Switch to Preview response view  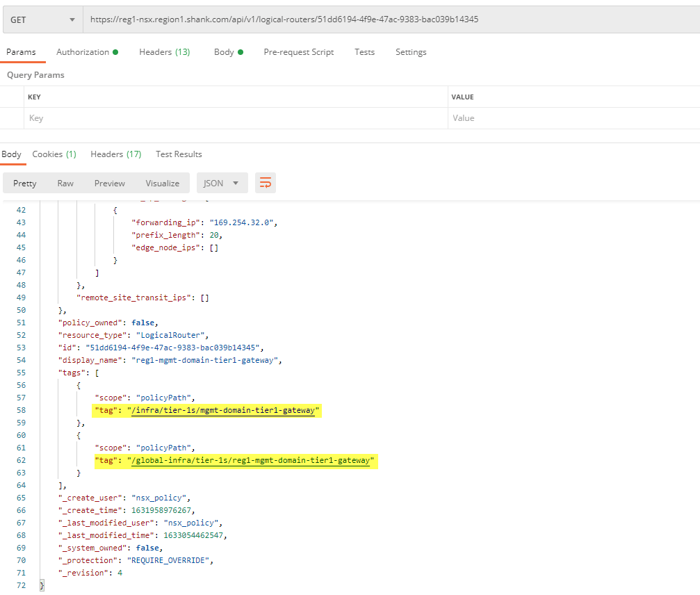tap(109, 184)
